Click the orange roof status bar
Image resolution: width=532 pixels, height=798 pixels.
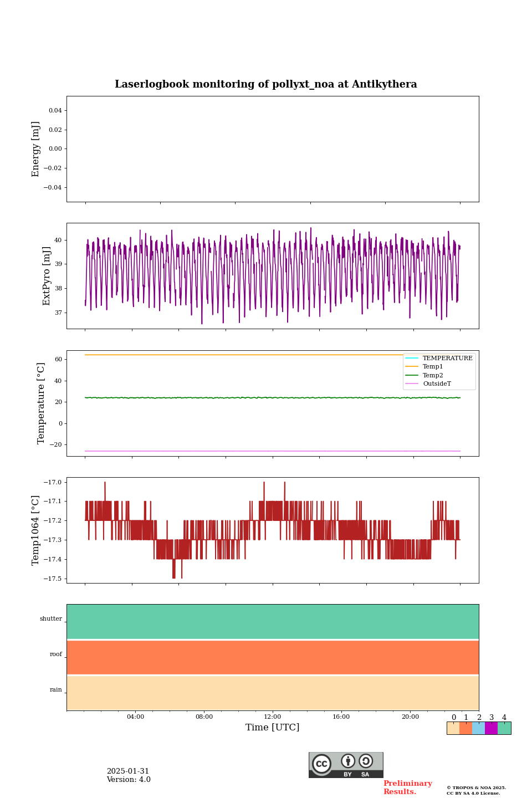pyautogui.click(x=273, y=657)
